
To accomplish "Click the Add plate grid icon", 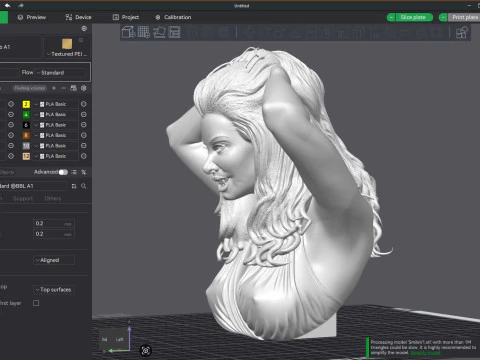I will click(144, 32).
